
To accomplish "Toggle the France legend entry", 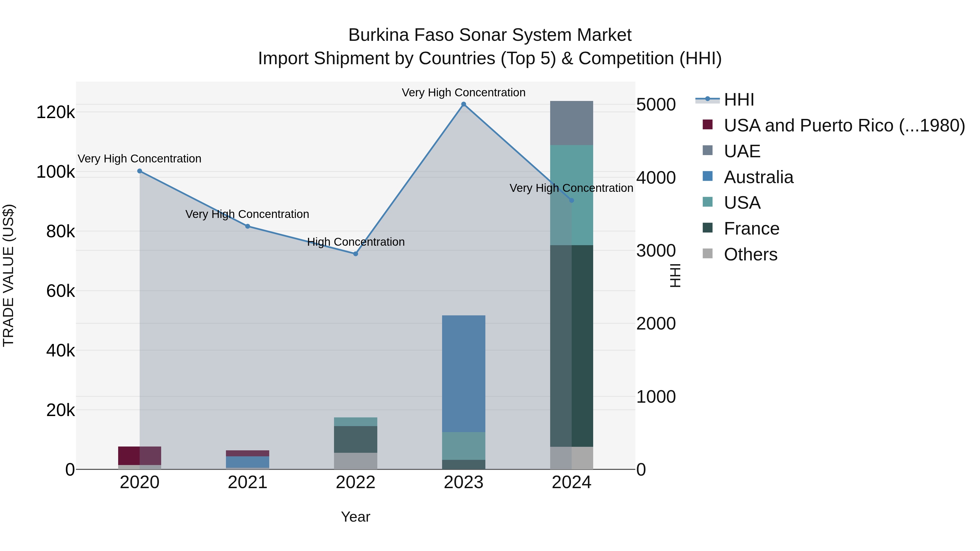I will tap(741, 229).
